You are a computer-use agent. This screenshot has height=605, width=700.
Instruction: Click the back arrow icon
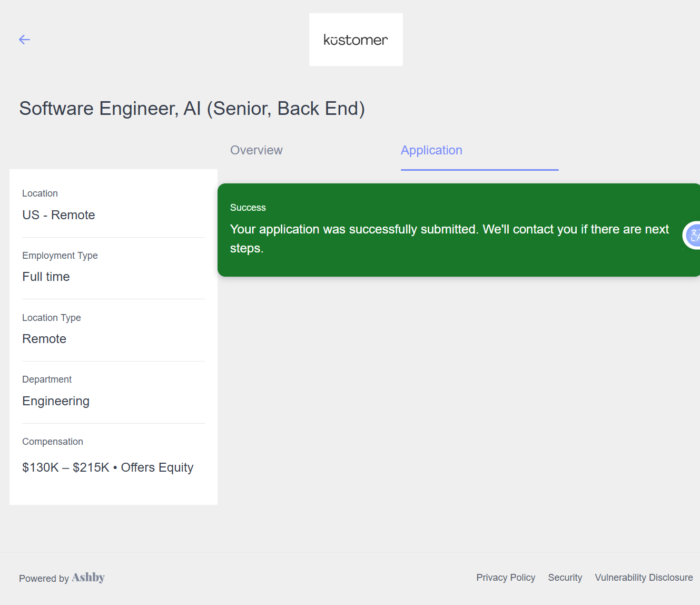24,40
